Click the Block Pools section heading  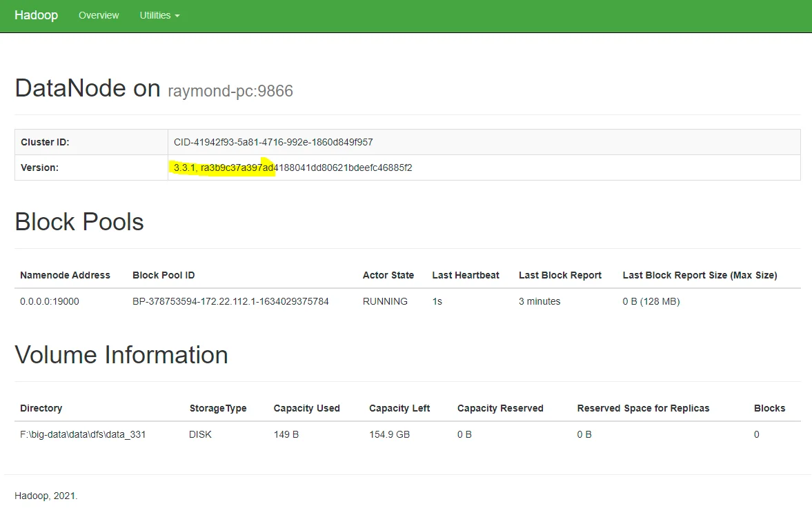79,222
